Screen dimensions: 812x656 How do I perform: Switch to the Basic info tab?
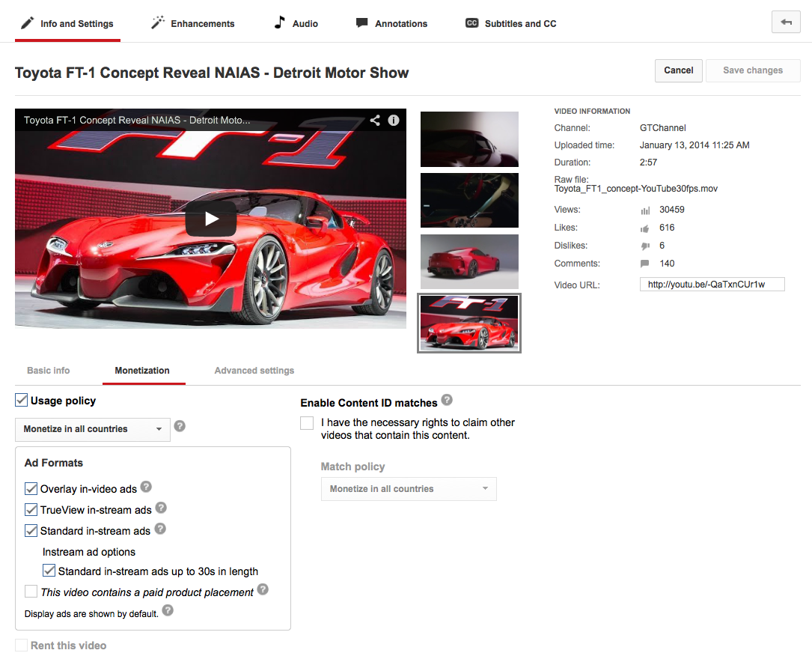coord(49,371)
